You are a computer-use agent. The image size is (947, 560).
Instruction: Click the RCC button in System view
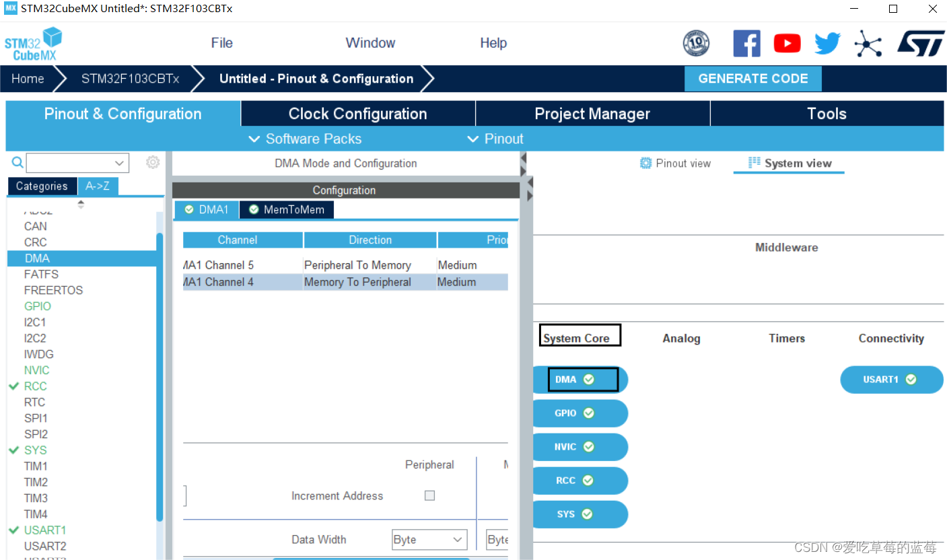[580, 481]
